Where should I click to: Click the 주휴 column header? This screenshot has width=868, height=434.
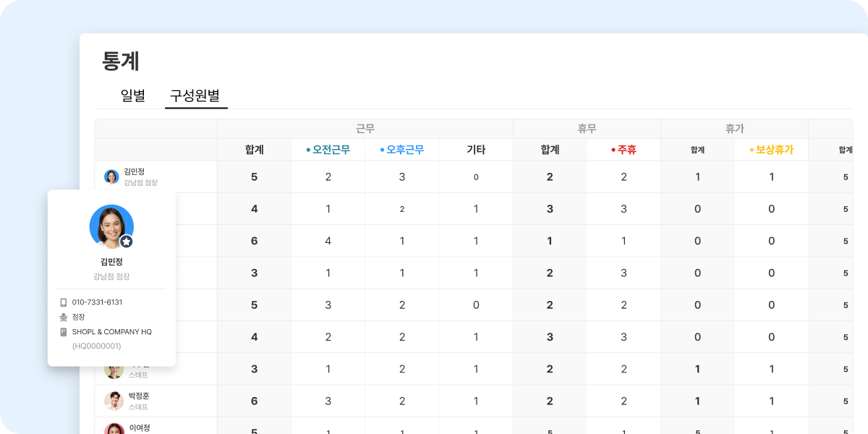pyautogui.click(x=624, y=150)
